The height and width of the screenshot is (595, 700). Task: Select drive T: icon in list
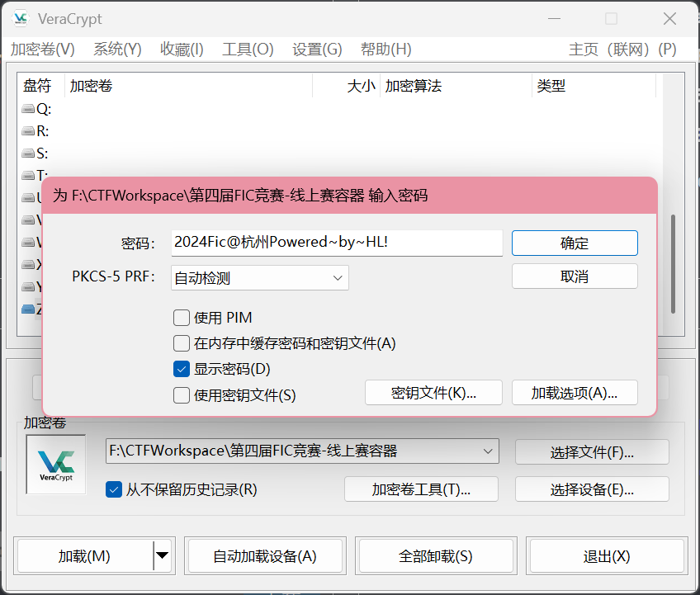tap(28, 175)
